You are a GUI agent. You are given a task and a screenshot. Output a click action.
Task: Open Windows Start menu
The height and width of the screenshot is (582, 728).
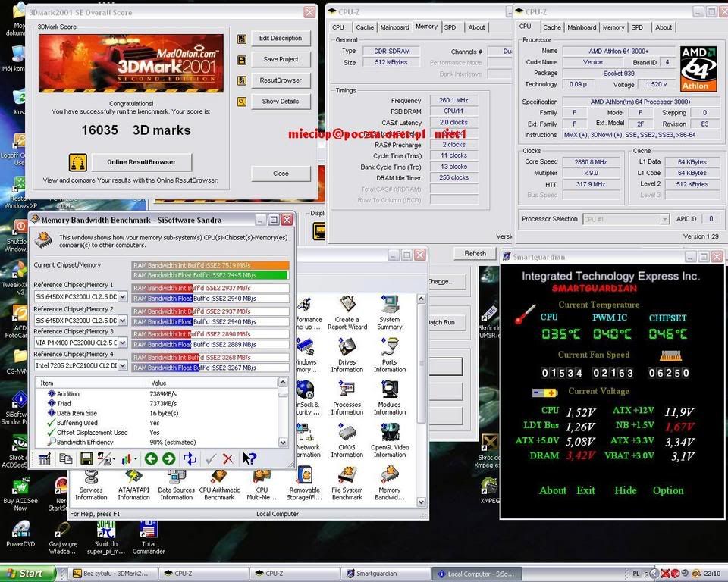click(27, 574)
